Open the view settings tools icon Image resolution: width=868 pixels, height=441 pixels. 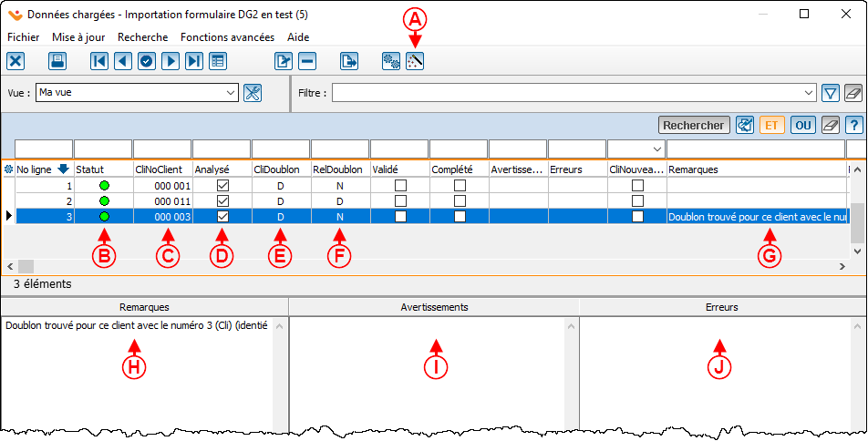(253, 93)
